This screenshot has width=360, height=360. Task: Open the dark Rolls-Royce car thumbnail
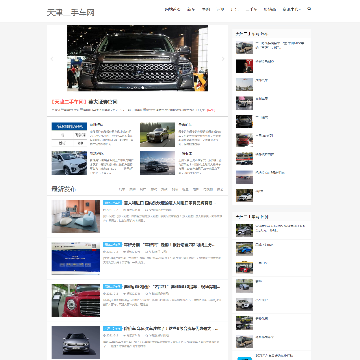tap(157, 135)
